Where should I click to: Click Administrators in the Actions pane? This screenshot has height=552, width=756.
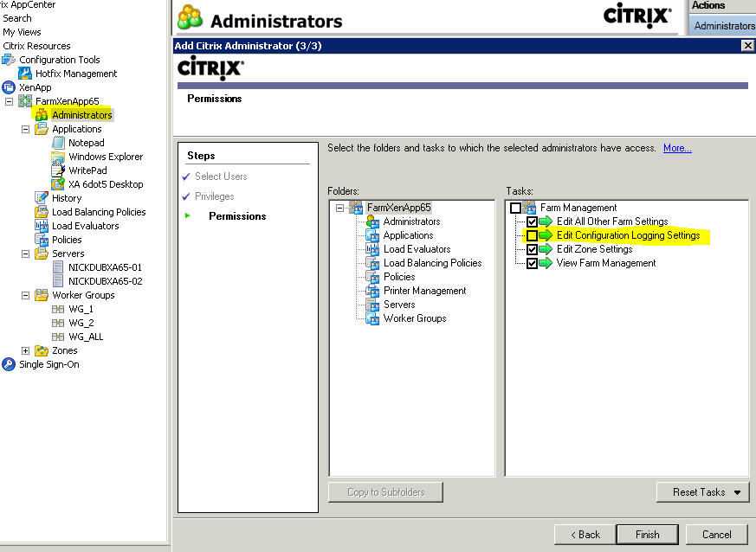(725, 26)
